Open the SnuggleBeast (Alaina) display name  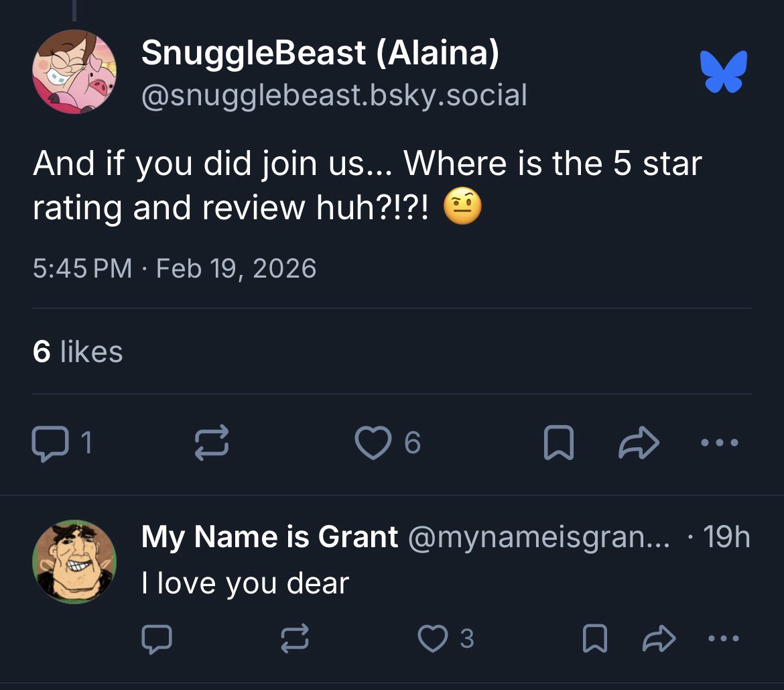coord(320,54)
